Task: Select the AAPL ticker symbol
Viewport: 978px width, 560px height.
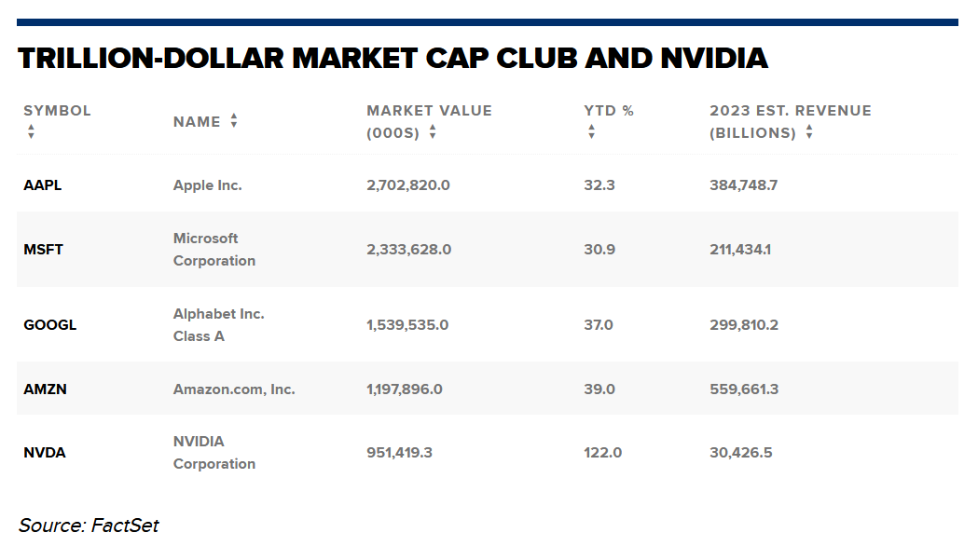Action: pyautogui.click(x=43, y=184)
